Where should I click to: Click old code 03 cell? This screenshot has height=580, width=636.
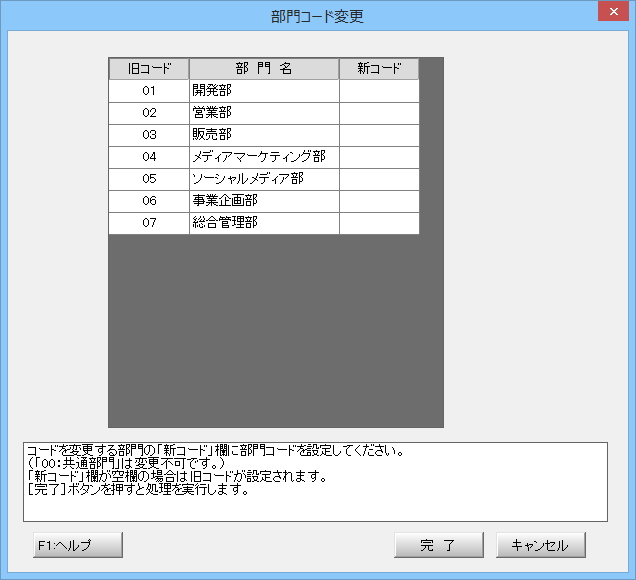pos(149,135)
